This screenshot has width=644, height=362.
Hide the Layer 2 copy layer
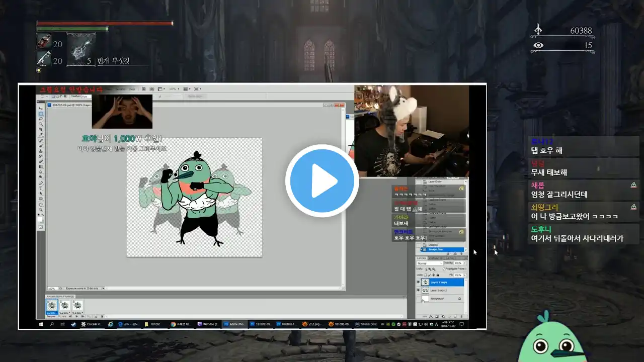pos(418,282)
